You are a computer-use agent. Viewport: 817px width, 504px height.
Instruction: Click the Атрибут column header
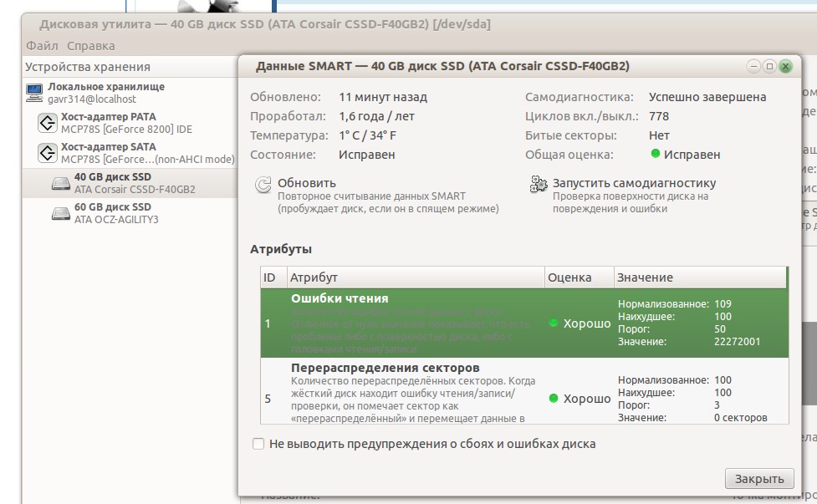click(x=416, y=277)
